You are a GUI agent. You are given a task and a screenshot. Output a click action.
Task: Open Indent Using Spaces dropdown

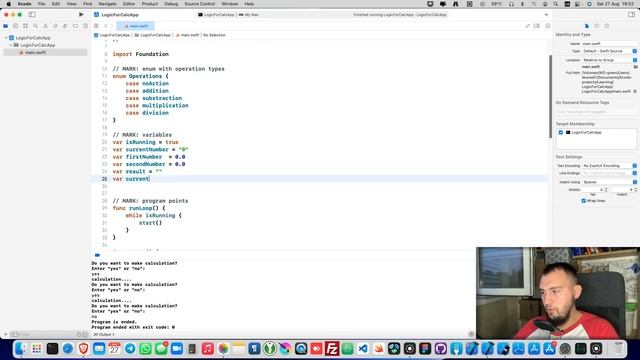[x=609, y=182]
